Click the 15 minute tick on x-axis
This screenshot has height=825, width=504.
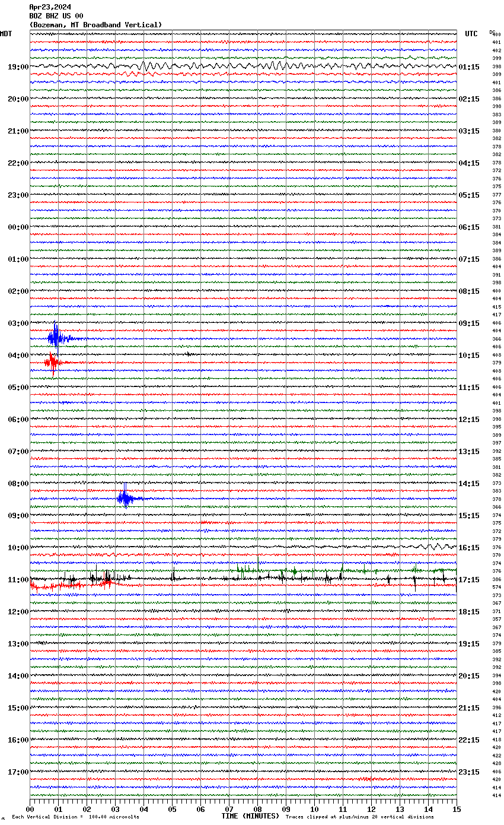(456, 809)
